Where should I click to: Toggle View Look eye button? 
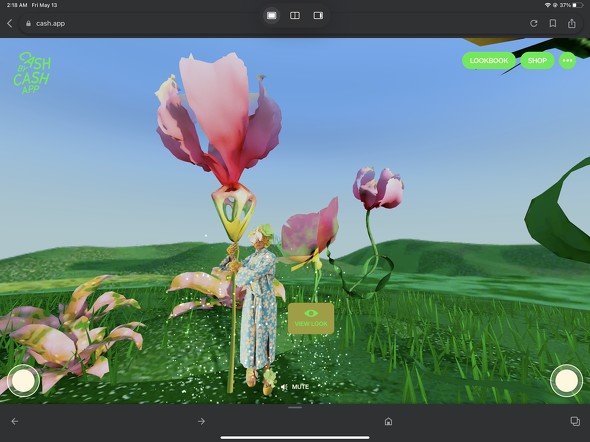tap(311, 319)
